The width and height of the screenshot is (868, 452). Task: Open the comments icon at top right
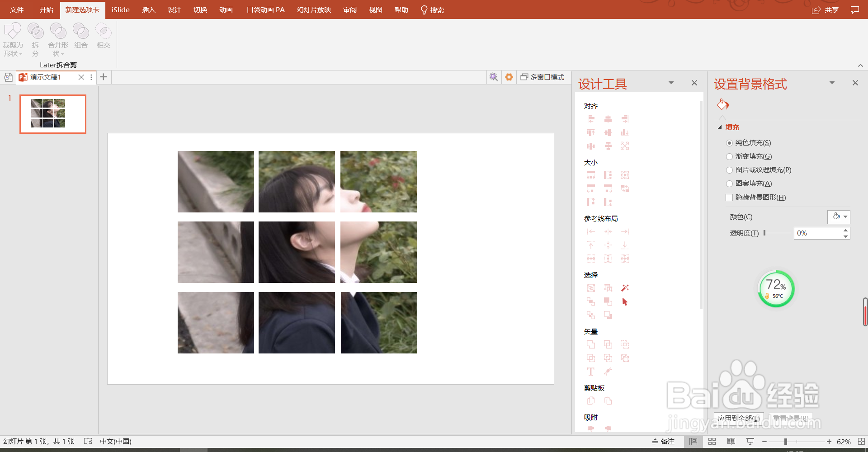pos(854,10)
